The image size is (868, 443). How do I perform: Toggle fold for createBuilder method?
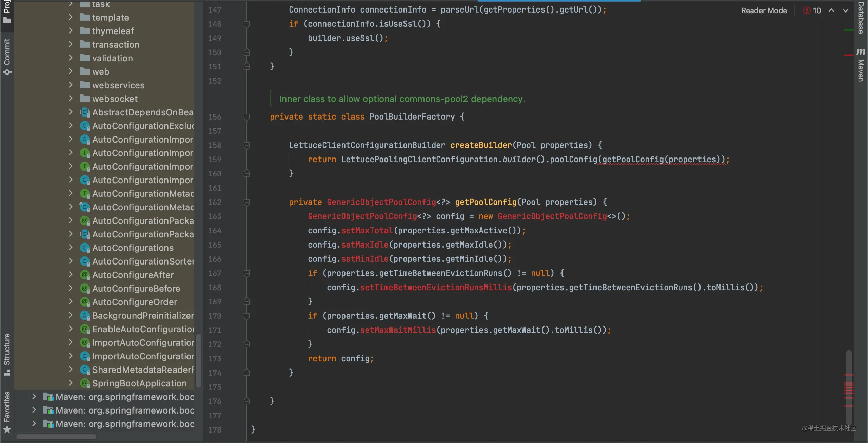pos(247,145)
